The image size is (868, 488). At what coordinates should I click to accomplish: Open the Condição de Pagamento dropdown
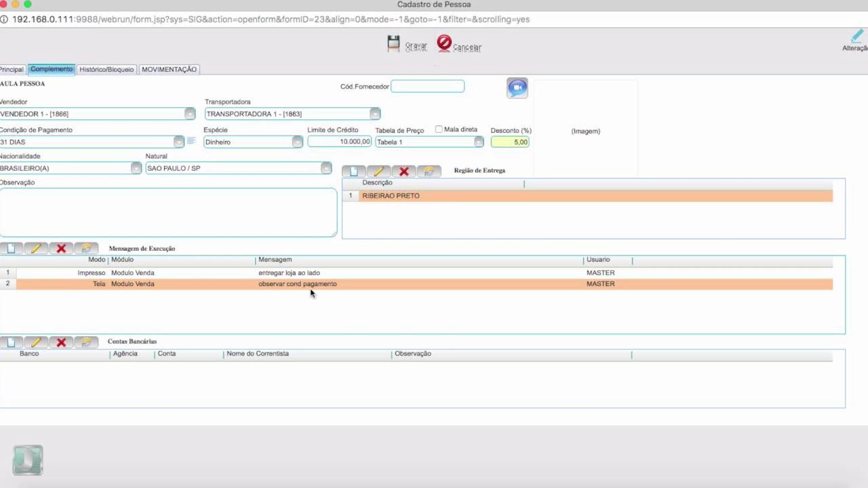coord(178,142)
